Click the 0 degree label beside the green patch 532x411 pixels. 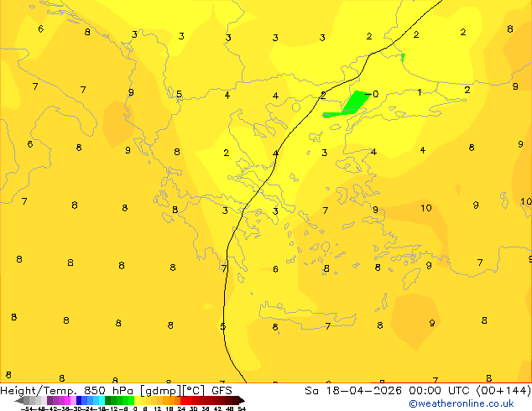pos(375,94)
